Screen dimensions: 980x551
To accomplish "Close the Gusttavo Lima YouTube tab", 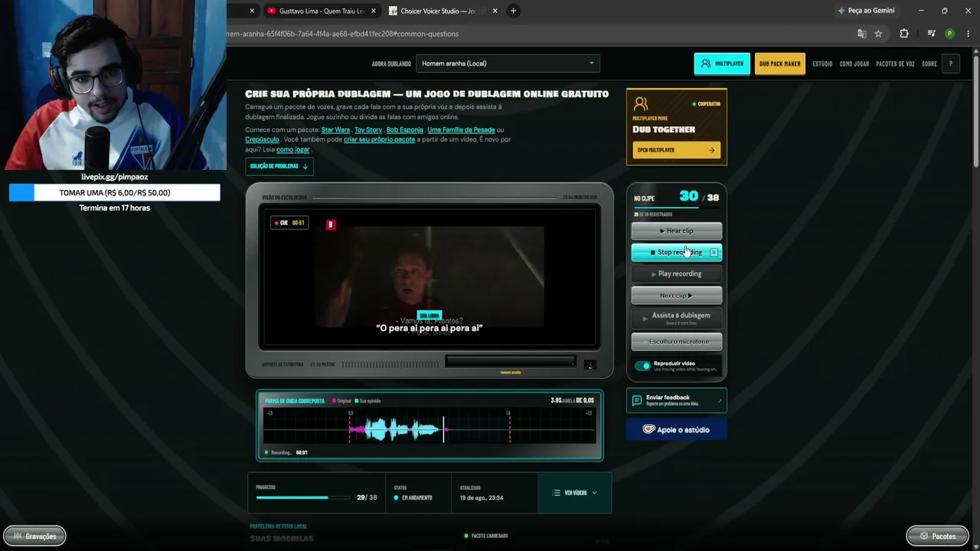I will [x=374, y=11].
